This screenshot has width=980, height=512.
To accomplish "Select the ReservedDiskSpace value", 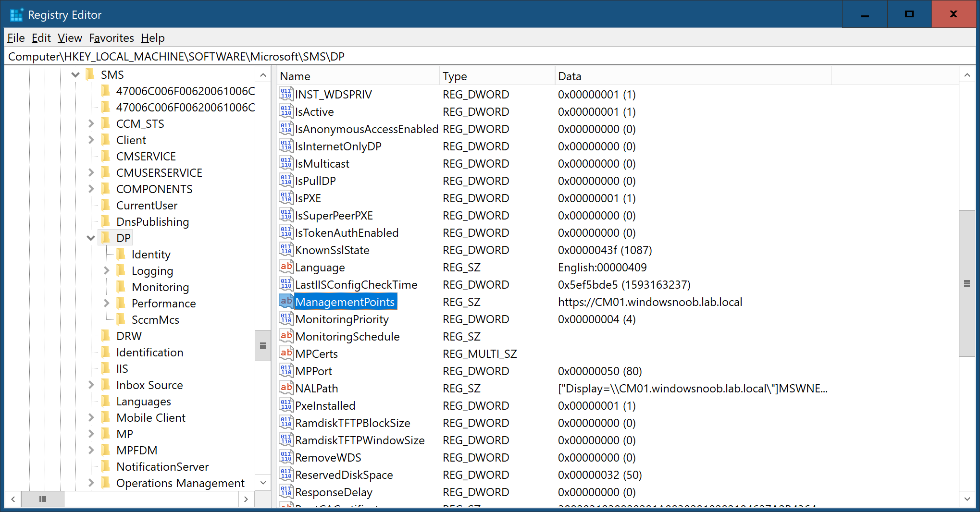I will coord(344,475).
